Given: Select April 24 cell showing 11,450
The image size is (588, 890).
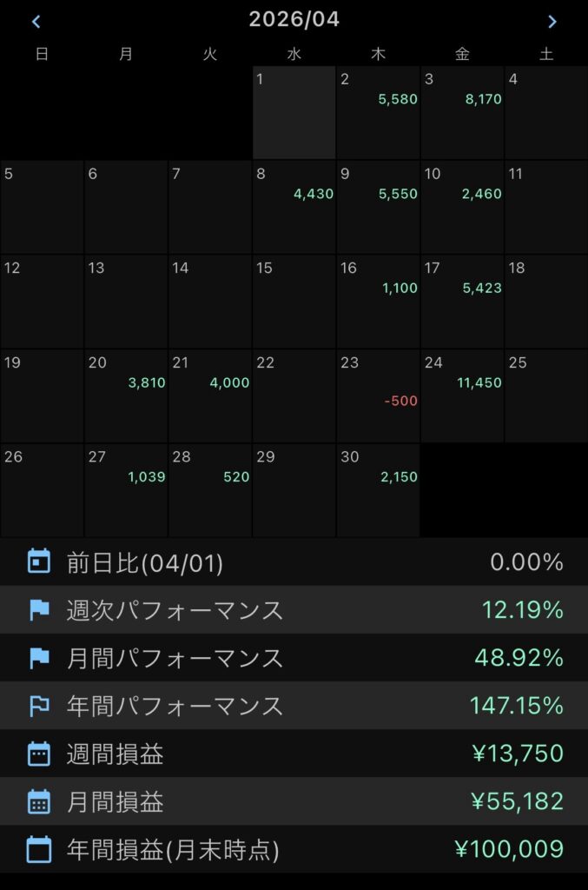Looking at the screenshot, I should click(x=462, y=395).
